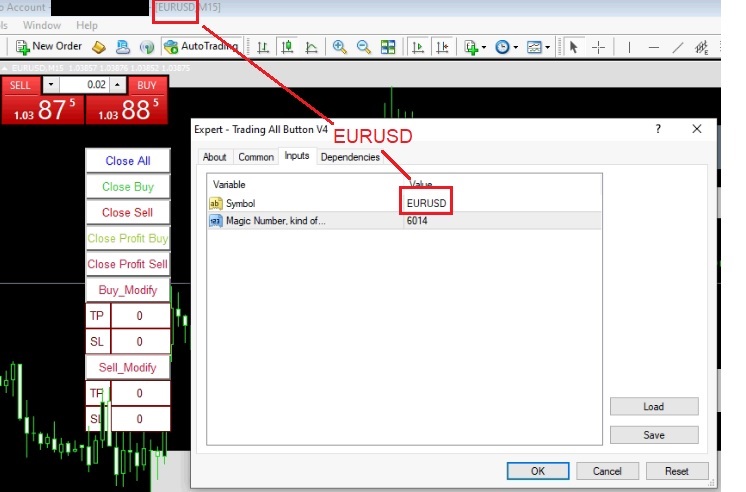Expand the periods dropdown arrow
Image resolution: width=746 pixels, height=492 pixels.
[x=515, y=47]
